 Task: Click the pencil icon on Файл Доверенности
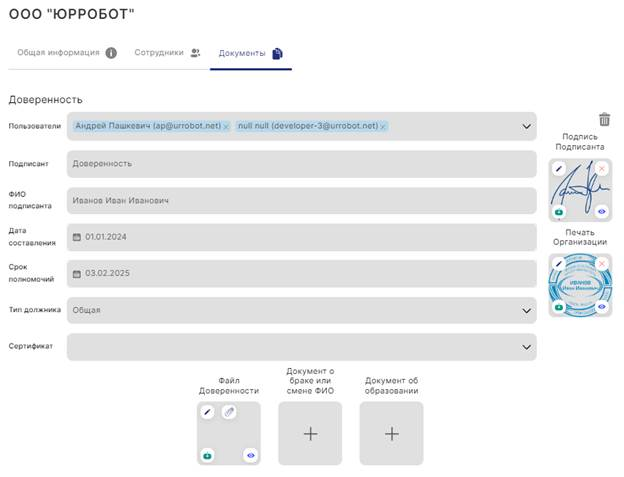tap(208, 412)
